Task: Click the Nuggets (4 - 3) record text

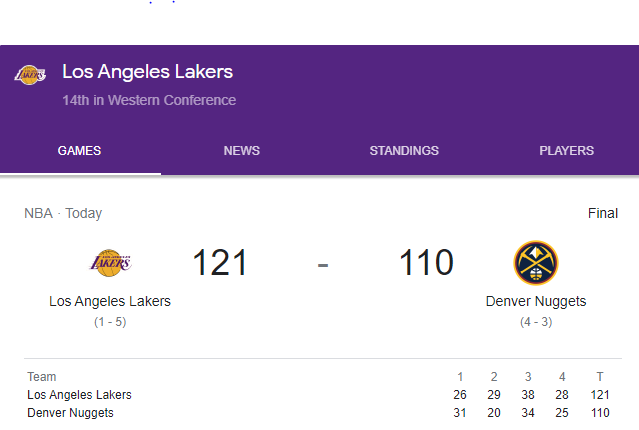Action: (x=536, y=321)
